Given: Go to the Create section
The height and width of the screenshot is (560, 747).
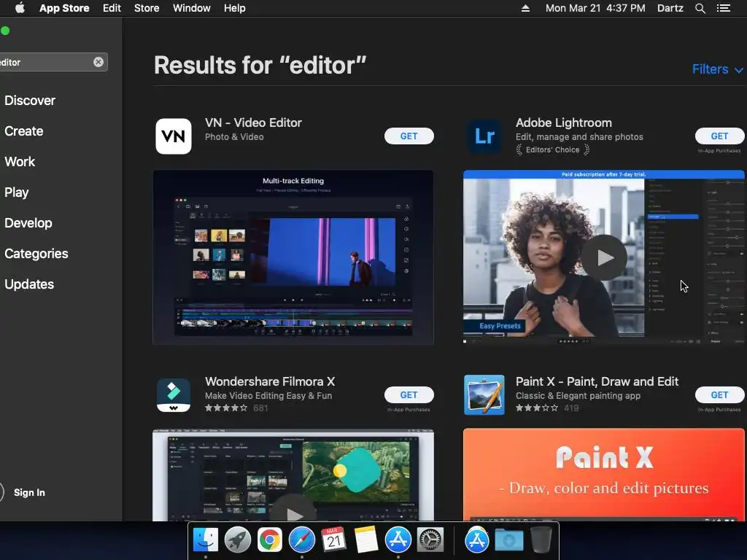Looking at the screenshot, I should (x=24, y=131).
